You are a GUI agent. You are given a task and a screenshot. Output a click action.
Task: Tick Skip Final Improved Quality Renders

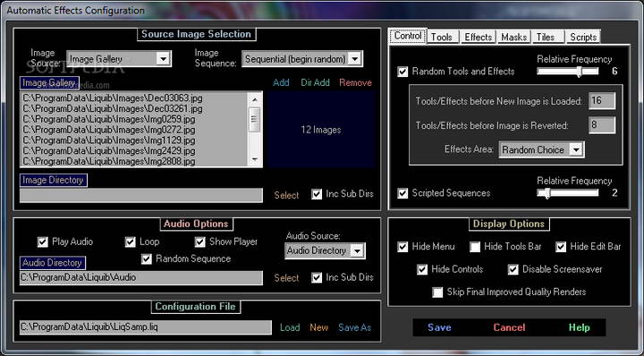(x=437, y=292)
